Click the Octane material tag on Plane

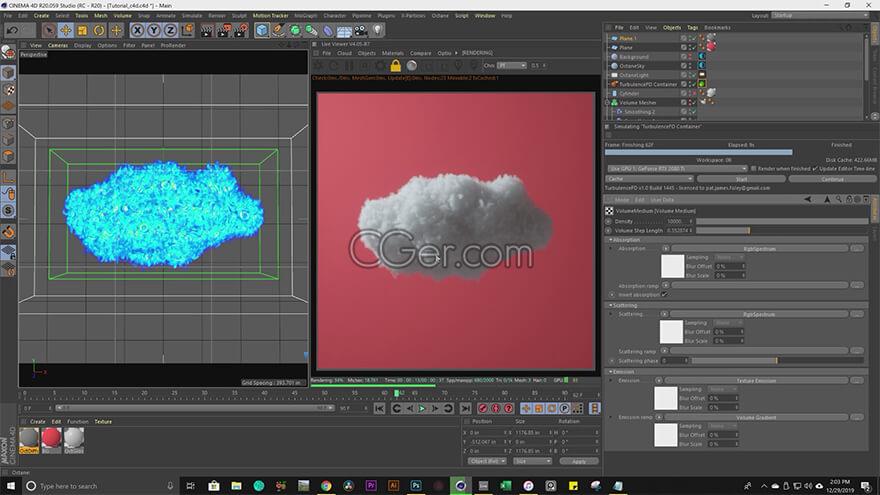coord(711,47)
